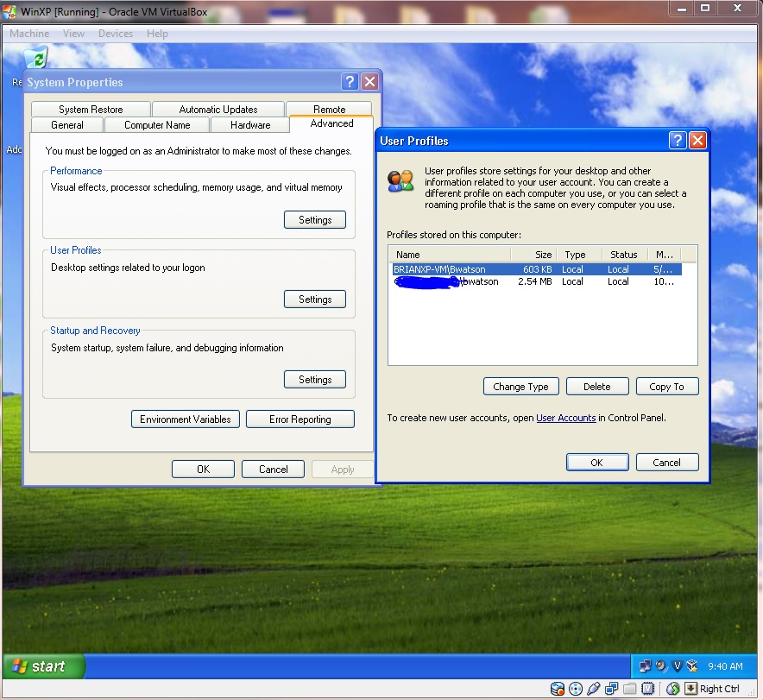Open the Machine menu
The height and width of the screenshot is (700, 763).
(28, 33)
